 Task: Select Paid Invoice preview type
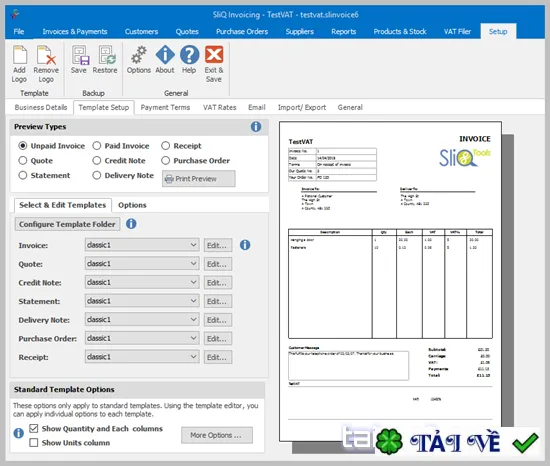[97, 146]
